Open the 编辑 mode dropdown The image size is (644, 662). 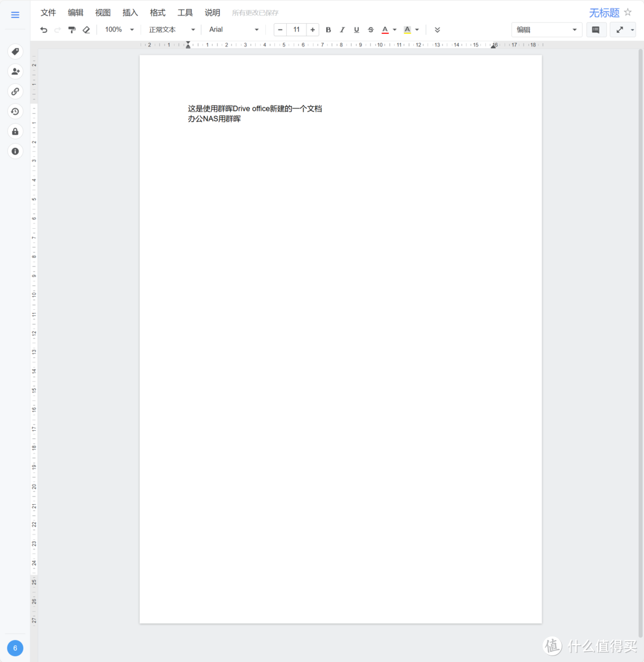pyautogui.click(x=547, y=30)
